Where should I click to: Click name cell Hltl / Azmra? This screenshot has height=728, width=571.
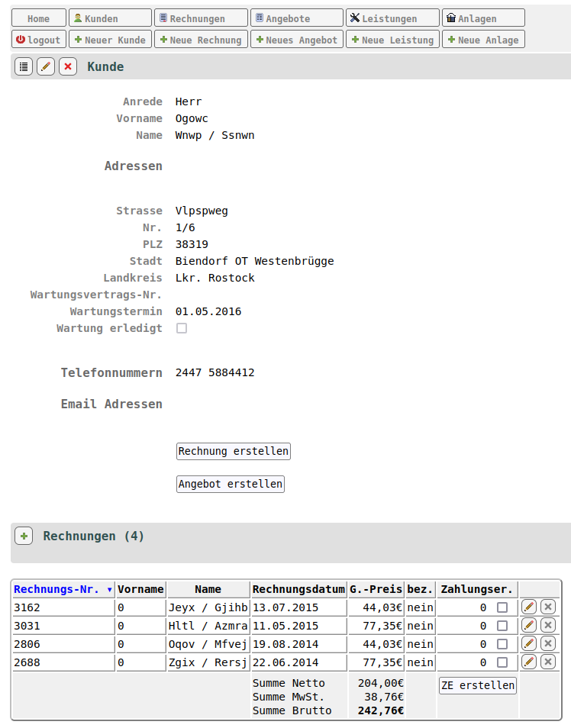(208, 626)
